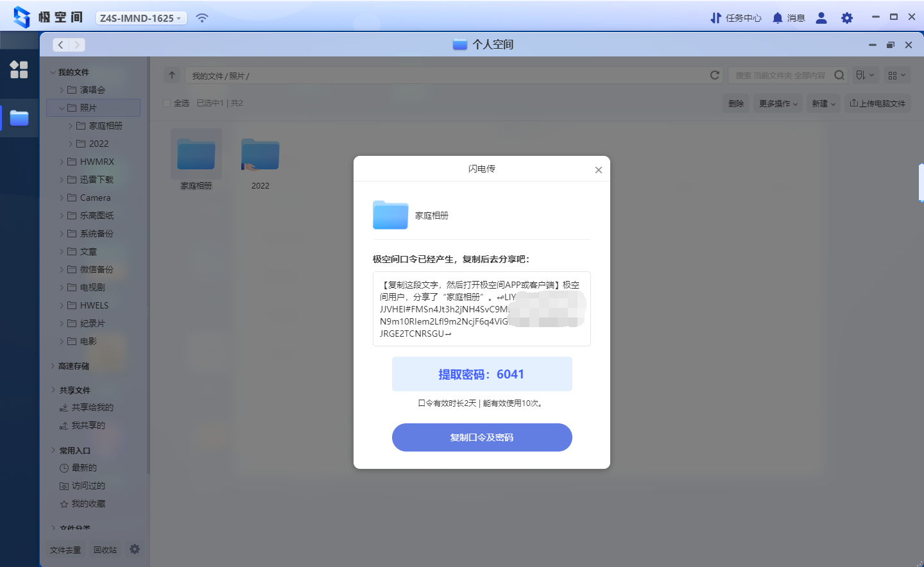The image size is (924, 567).
Task: Collapse the 照片 folder in tree
Action: (62, 108)
